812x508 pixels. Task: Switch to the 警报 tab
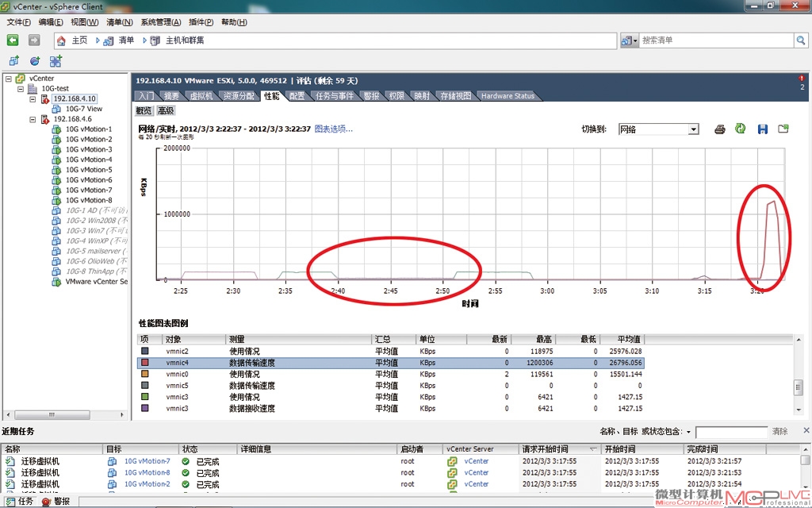(371, 96)
